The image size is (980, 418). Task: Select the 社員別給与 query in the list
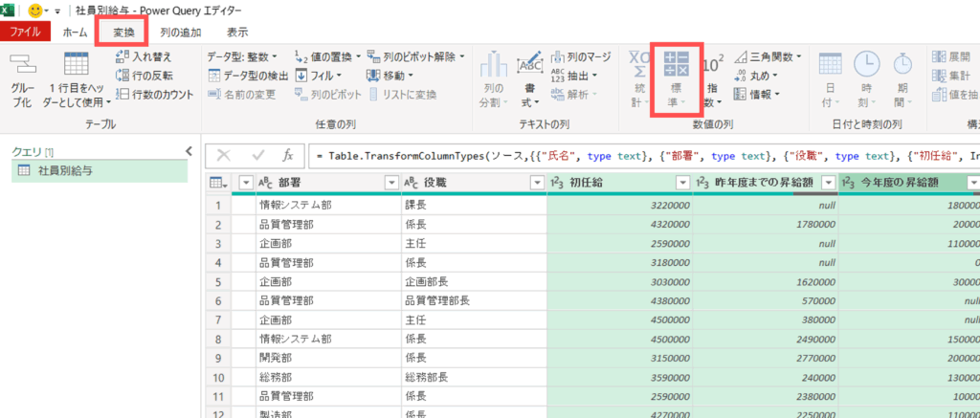tap(65, 171)
